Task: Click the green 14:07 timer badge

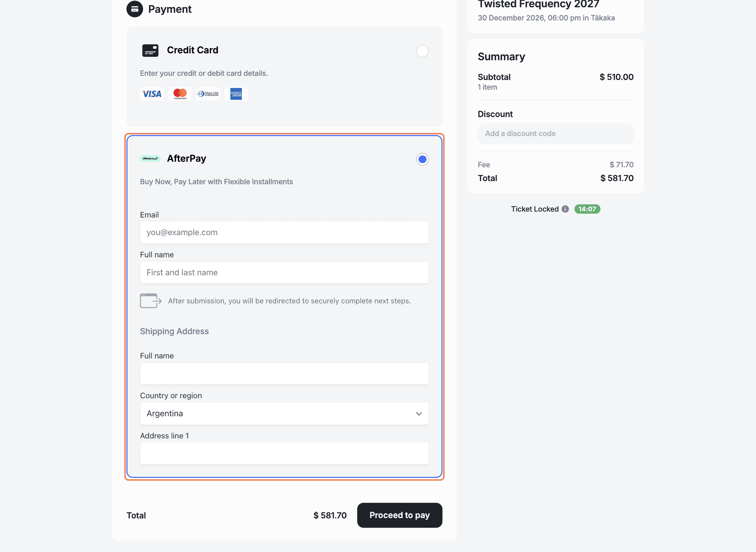Action: click(x=587, y=209)
